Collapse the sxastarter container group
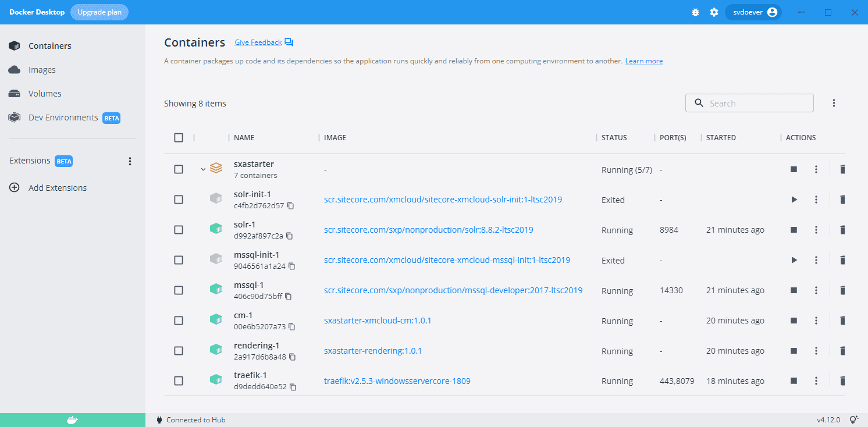The height and width of the screenshot is (427, 868). pos(203,169)
